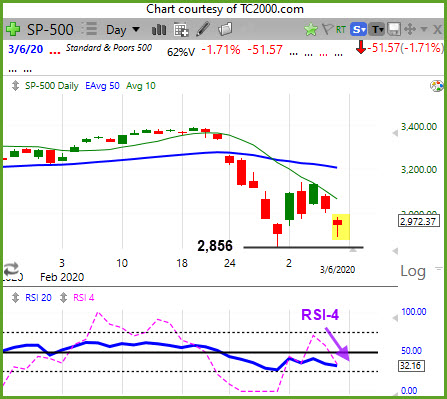
Task: Click the move crosshair arrows icon
Action: [x=410, y=29]
